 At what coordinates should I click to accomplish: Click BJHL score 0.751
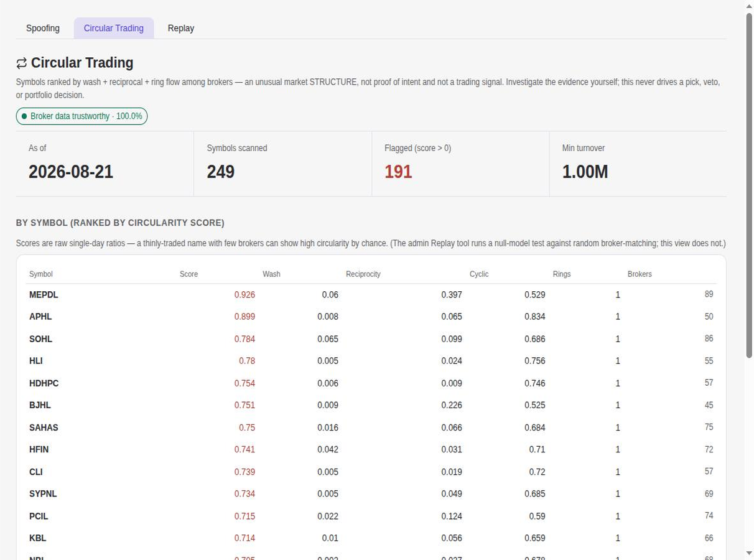click(244, 405)
